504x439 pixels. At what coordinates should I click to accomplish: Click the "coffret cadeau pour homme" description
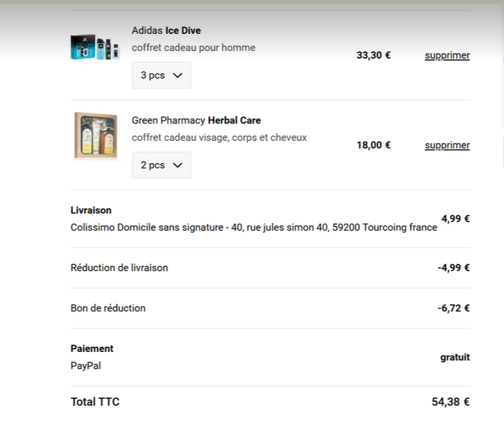[x=193, y=48]
